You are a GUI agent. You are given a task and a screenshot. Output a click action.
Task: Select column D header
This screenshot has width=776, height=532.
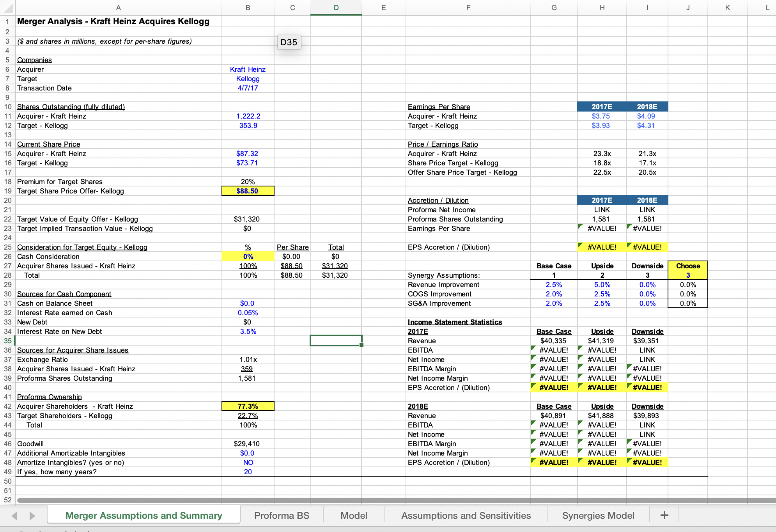pyautogui.click(x=336, y=7)
